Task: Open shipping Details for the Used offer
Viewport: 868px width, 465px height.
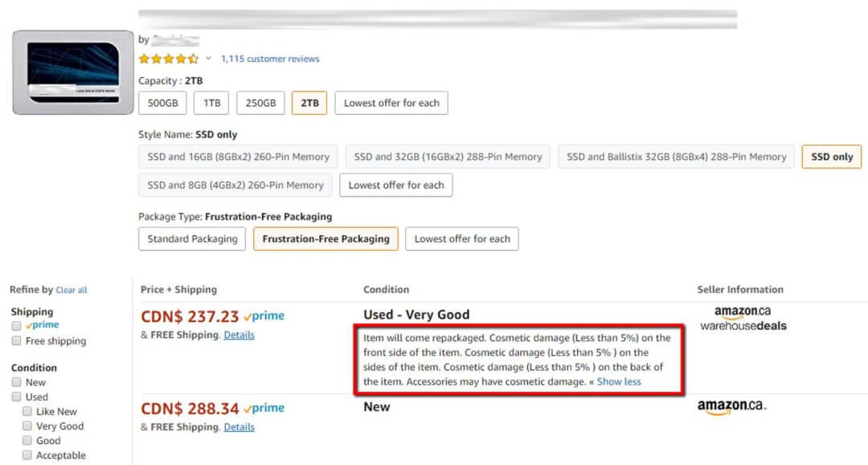Action: point(239,335)
